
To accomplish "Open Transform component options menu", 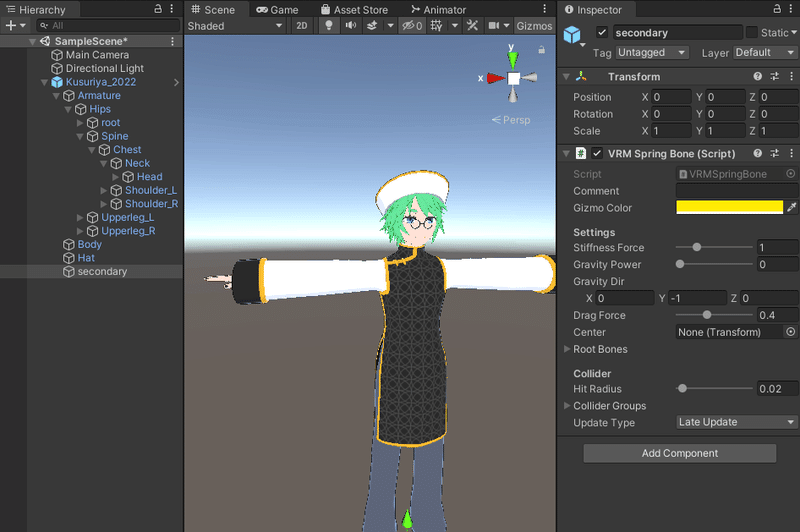I will [x=791, y=76].
